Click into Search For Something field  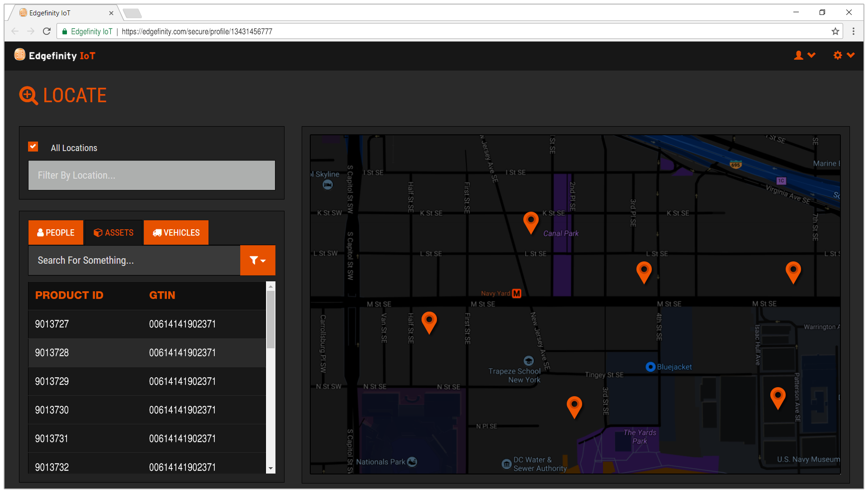[x=134, y=261]
